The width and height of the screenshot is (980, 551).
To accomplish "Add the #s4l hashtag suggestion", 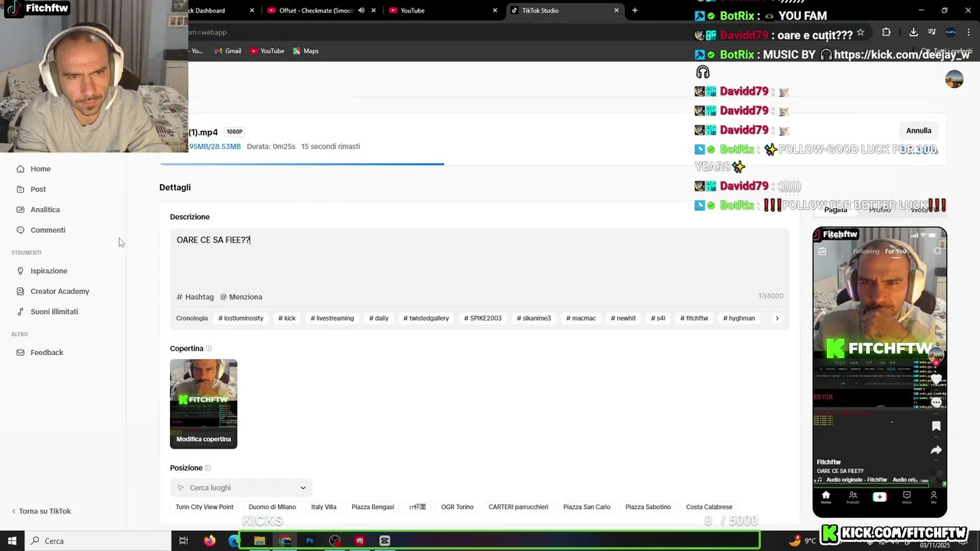I will [658, 318].
